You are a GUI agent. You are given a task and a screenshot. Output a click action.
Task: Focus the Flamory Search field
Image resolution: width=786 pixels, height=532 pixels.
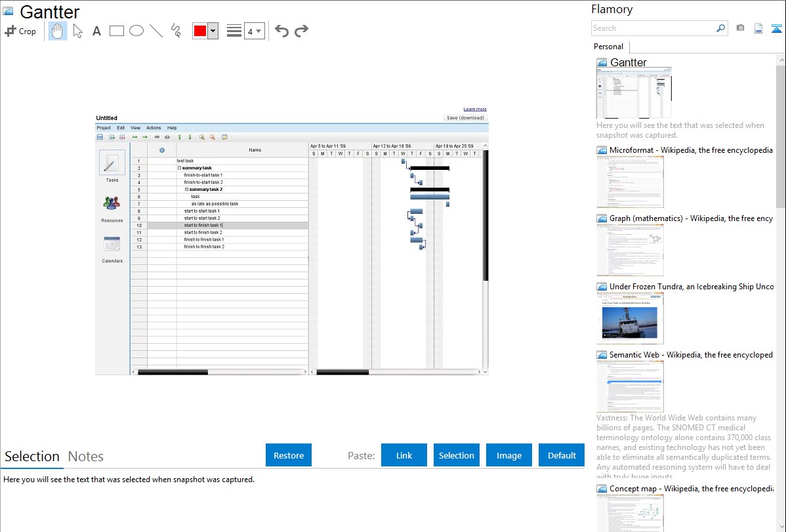(x=653, y=28)
